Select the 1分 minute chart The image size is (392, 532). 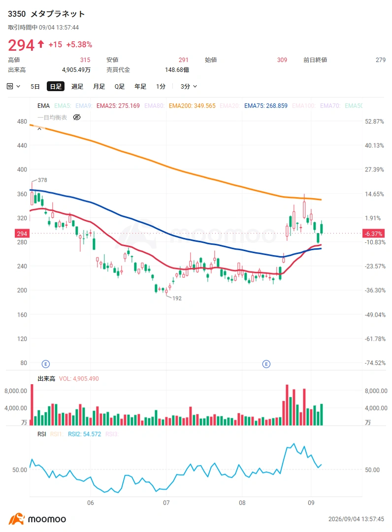[x=161, y=87]
